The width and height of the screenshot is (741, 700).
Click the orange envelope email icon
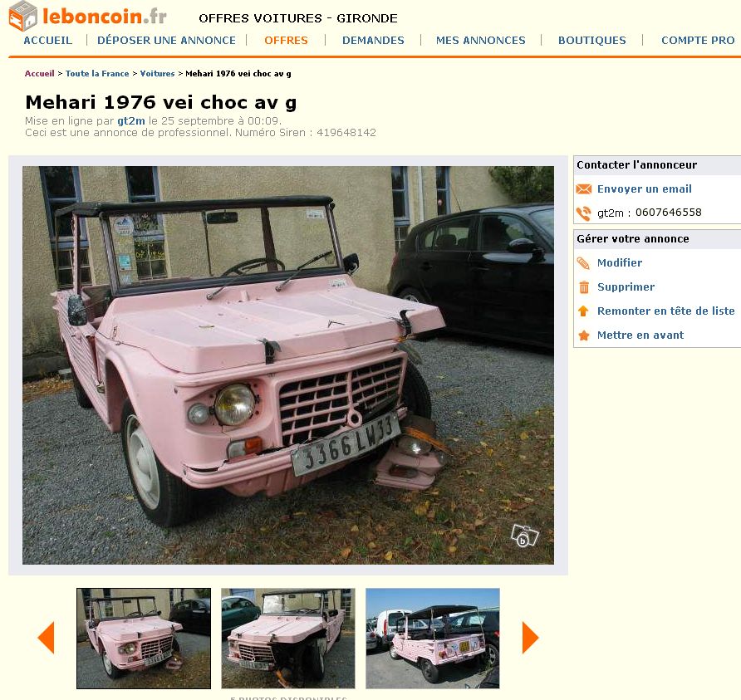584,189
